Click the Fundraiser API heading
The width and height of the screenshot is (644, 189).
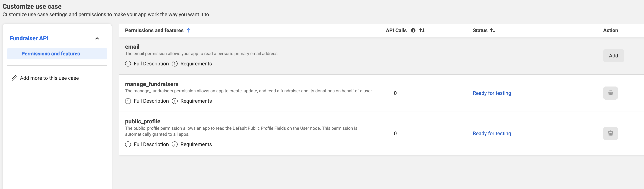(x=29, y=39)
